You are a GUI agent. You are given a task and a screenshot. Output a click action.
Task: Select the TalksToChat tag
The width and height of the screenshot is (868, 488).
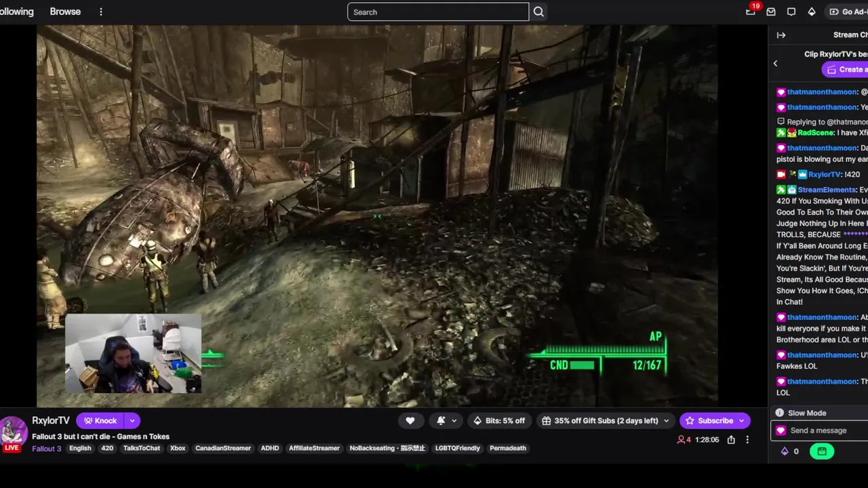[142, 448]
